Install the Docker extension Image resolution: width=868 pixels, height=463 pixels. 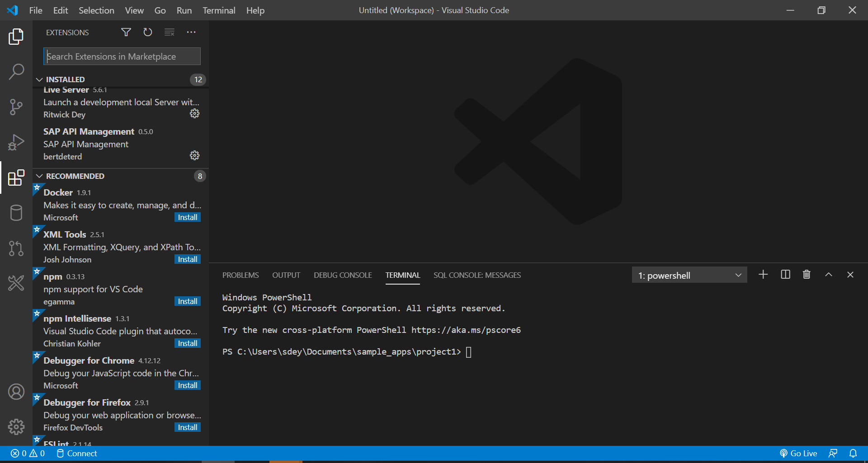(187, 217)
